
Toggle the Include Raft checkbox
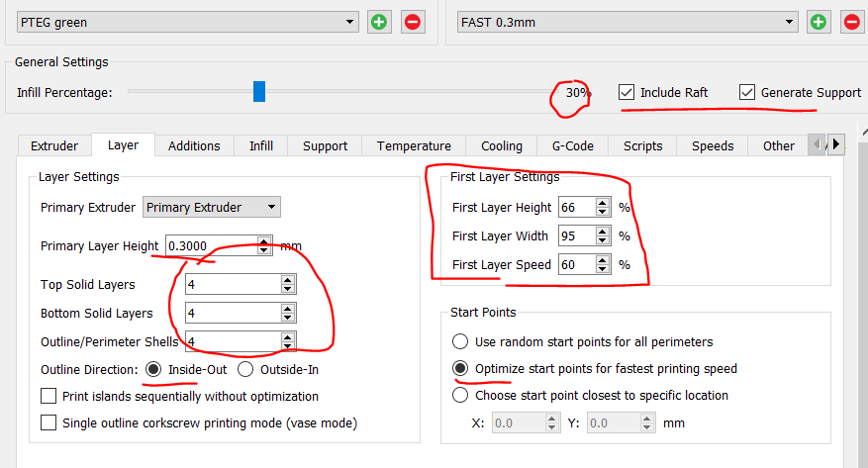tap(627, 92)
